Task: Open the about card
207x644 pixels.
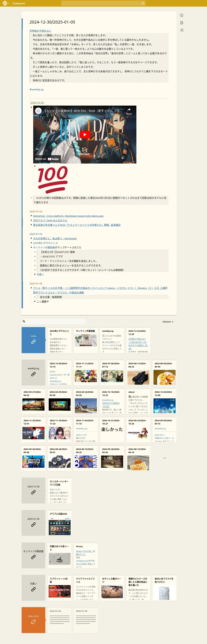Action: tap(138, 401)
